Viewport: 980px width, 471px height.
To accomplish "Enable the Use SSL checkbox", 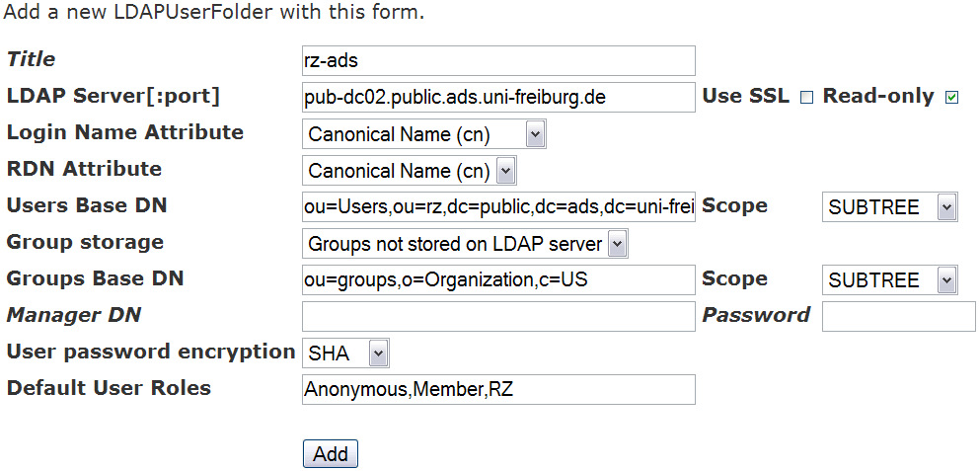I will pyautogui.click(x=807, y=98).
